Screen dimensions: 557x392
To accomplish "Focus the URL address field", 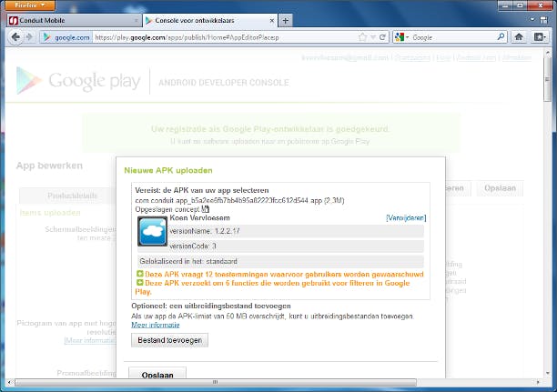I will (224, 37).
